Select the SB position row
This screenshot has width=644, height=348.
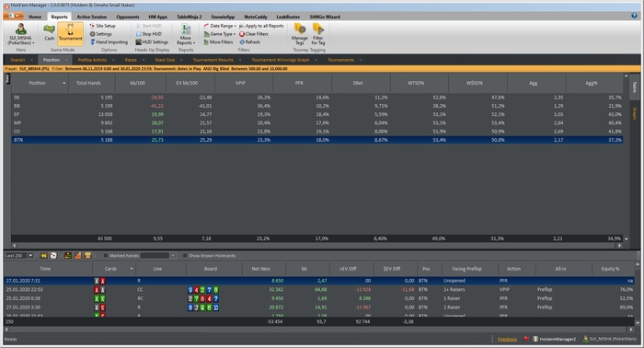(x=317, y=98)
